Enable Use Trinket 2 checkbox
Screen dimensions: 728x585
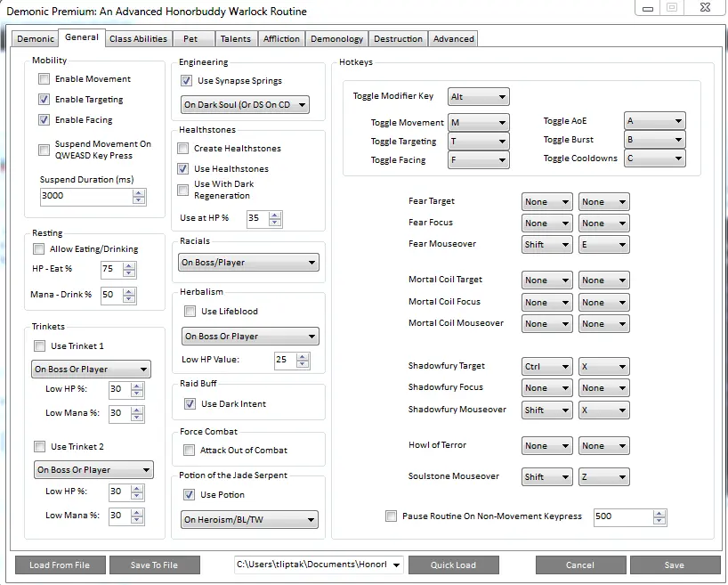(39, 446)
